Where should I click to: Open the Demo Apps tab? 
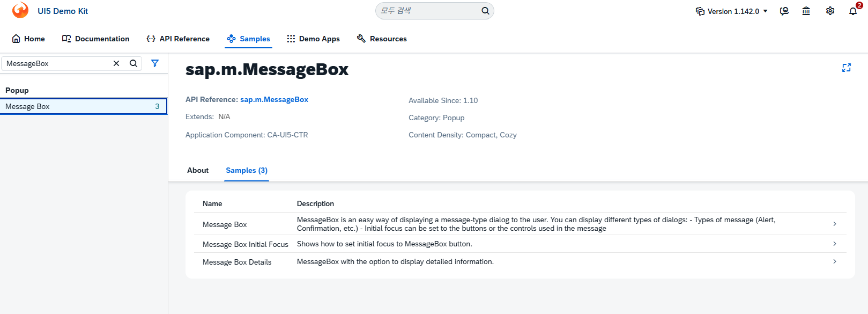point(313,39)
